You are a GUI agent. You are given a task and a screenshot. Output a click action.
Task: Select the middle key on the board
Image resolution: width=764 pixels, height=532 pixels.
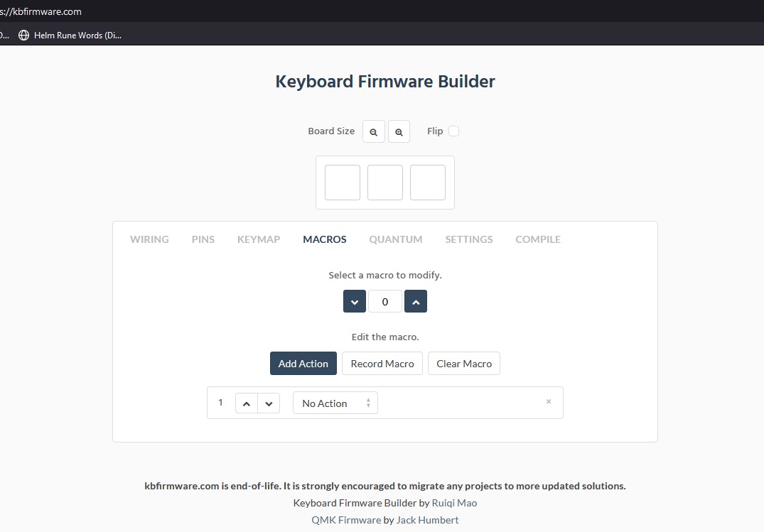pos(385,183)
